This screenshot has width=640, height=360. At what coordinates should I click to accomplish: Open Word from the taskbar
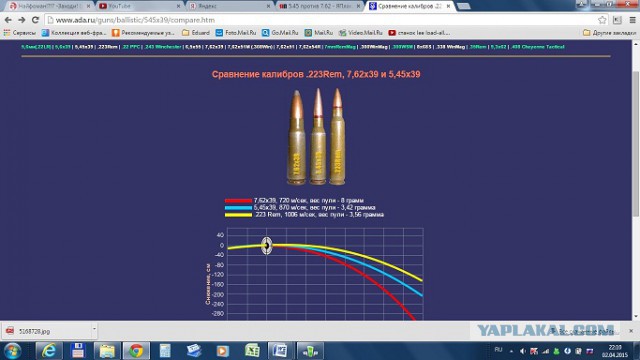(280, 351)
